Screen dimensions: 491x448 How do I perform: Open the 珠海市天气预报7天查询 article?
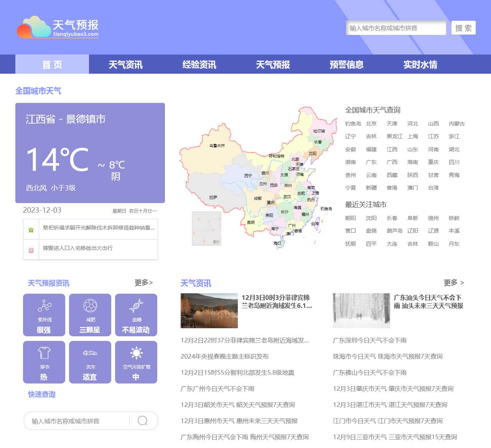click(388, 356)
